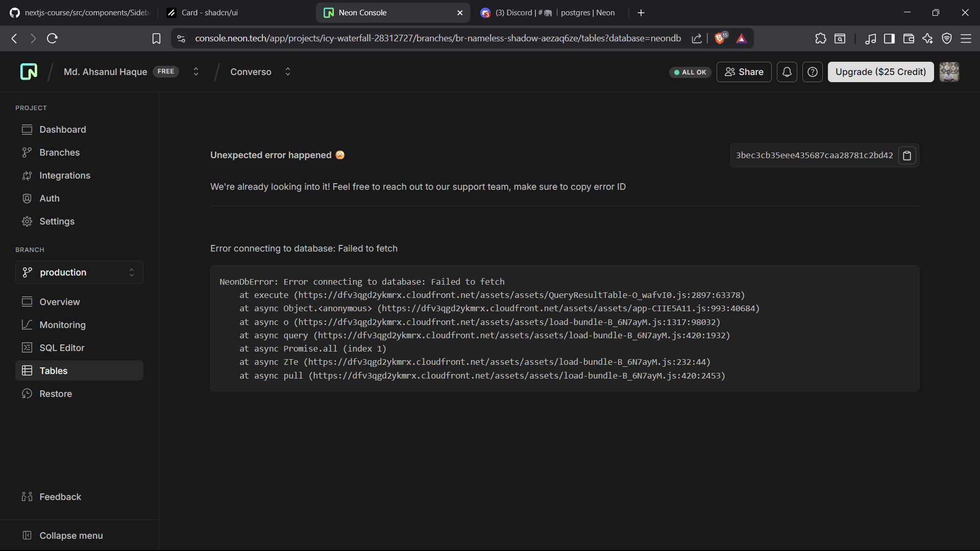980x551 pixels.
Task: Open the notifications bell
Action: (787, 72)
